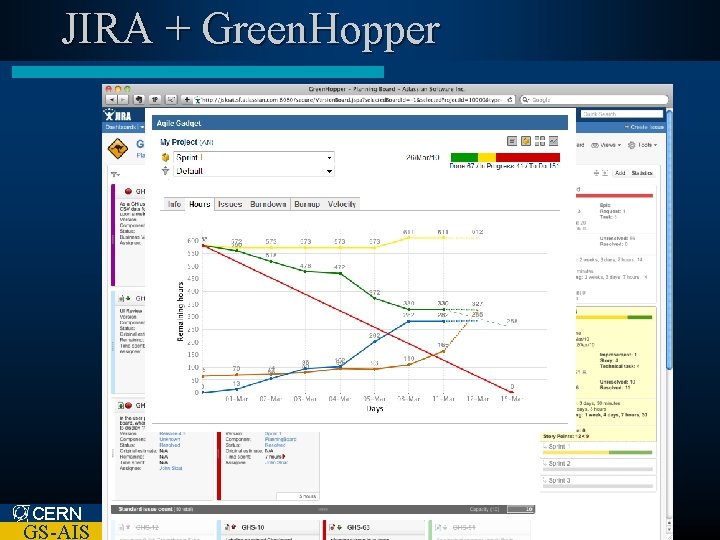Select the Hours tab
This screenshot has width=720, height=540.
tap(200, 204)
